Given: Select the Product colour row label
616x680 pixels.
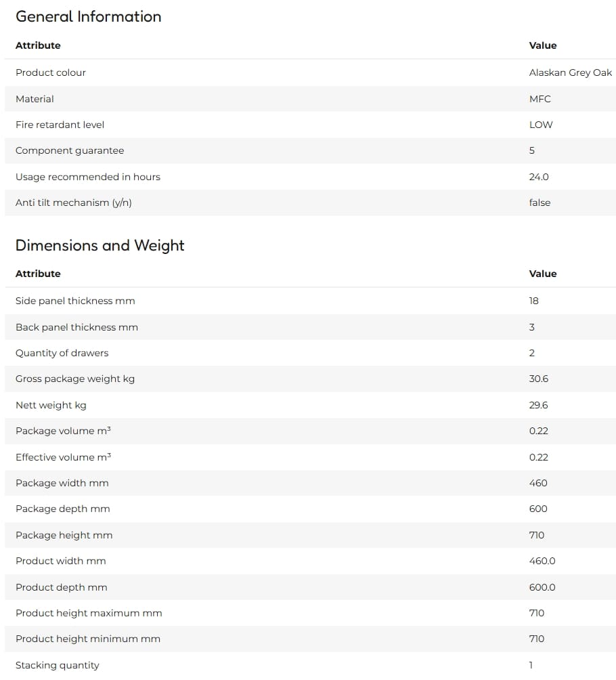Looking at the screenshot, I should (x=51, y=72).
